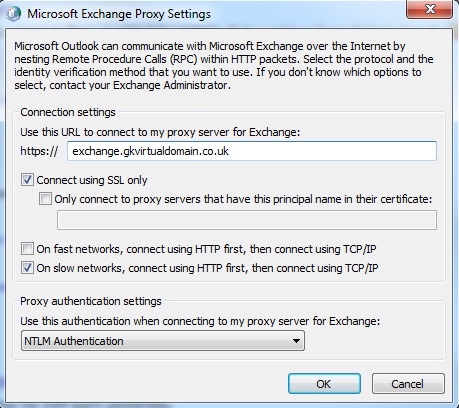Click the Microsoft Exchange Proxy Settings title text
Screen dimensions: 459x408
119,14
